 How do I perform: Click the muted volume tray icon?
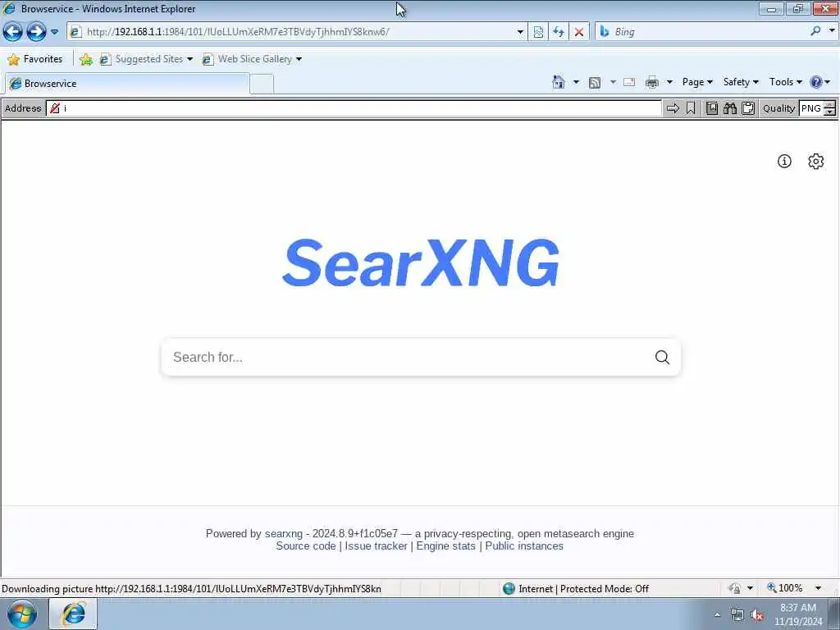(x=756, y=615)
